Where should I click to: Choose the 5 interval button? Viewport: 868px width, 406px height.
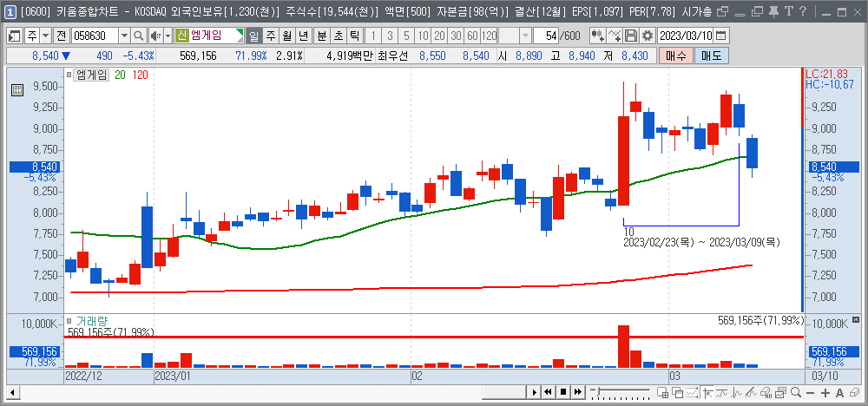406,36
